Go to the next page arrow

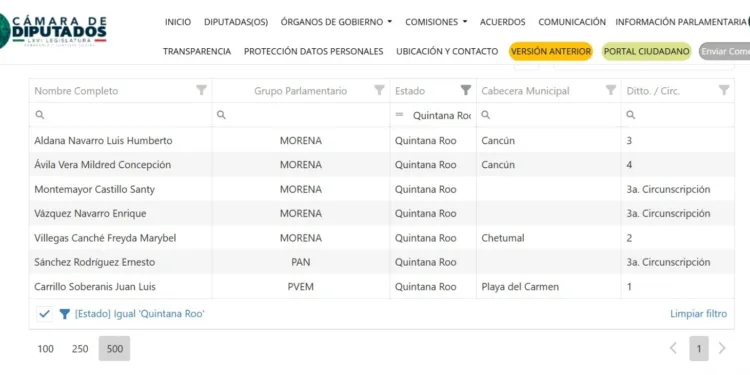pos(722,349)
